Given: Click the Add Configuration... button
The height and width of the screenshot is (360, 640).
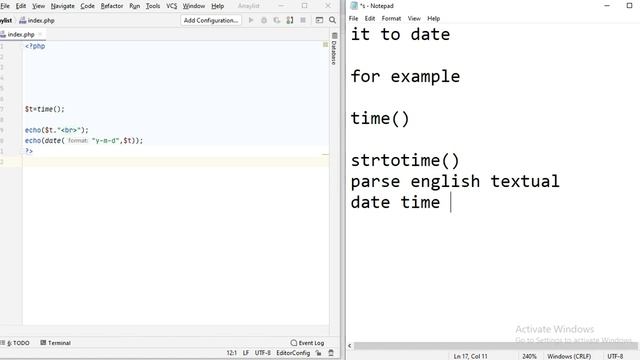Looking at the screenshot, I should click(x=211, y=20).
